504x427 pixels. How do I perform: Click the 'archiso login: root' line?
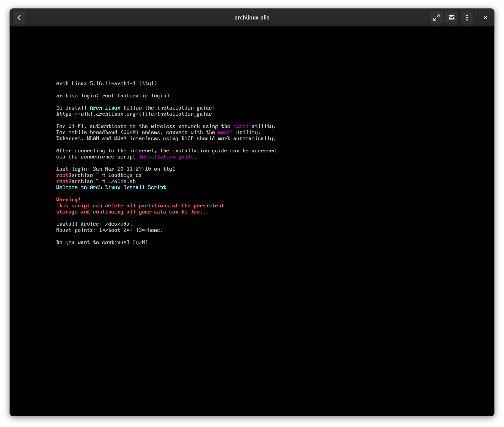(x=113, y=96)
